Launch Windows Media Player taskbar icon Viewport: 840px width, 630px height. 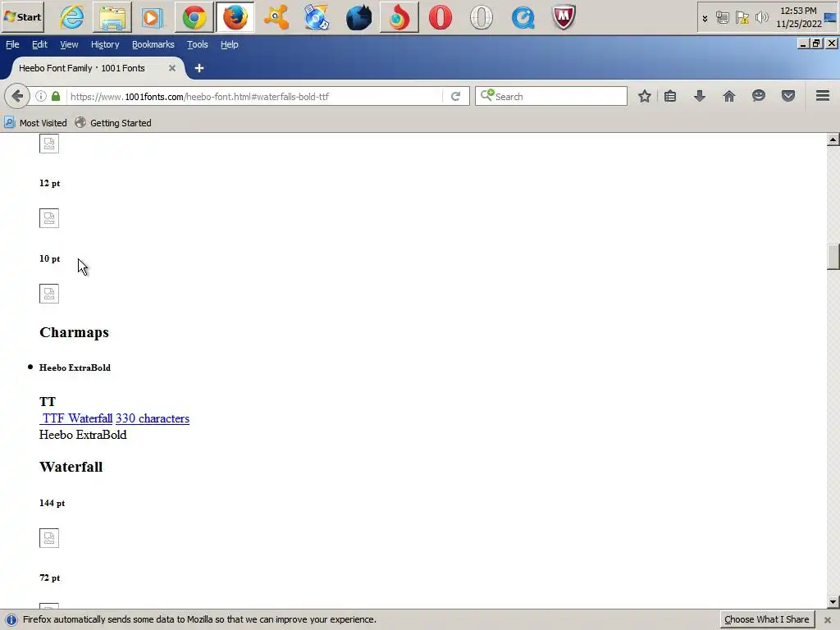[x=152, y=17]
